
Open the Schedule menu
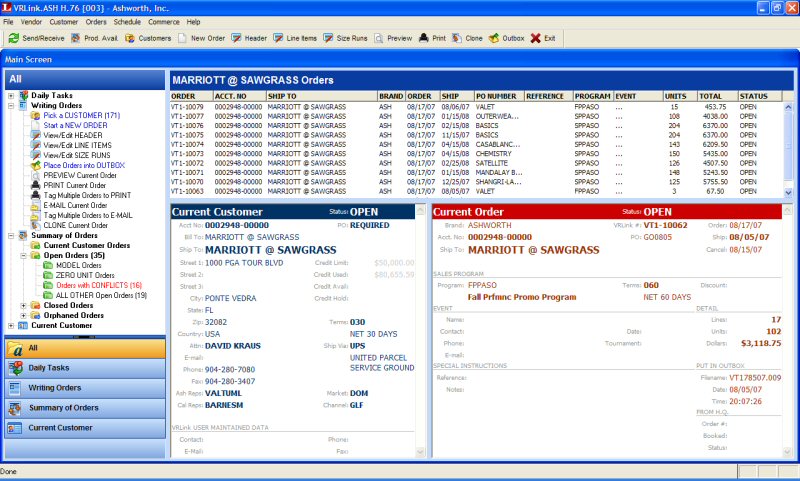pyautogui.click(x=127, y=22)
